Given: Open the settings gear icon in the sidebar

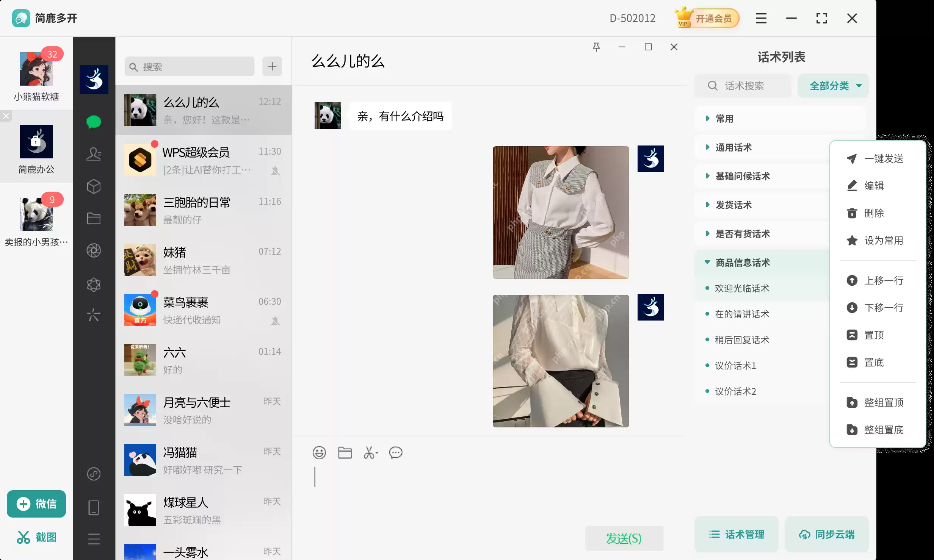Looking at the screenshot, I should tap(94, 284).
